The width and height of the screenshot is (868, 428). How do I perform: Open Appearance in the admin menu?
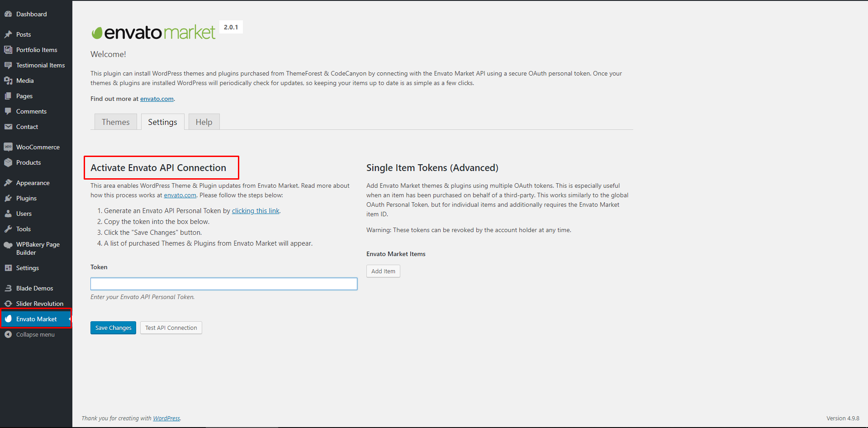(33, 183)
